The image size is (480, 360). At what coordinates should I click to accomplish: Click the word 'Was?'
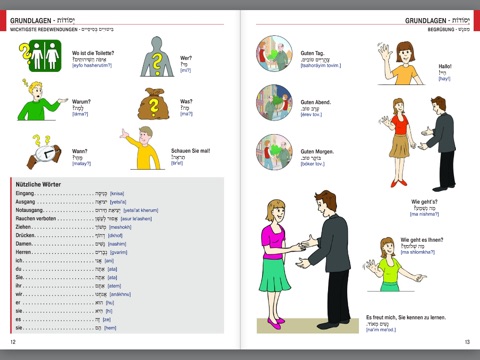pyautogui.click(x=186, y=101)
